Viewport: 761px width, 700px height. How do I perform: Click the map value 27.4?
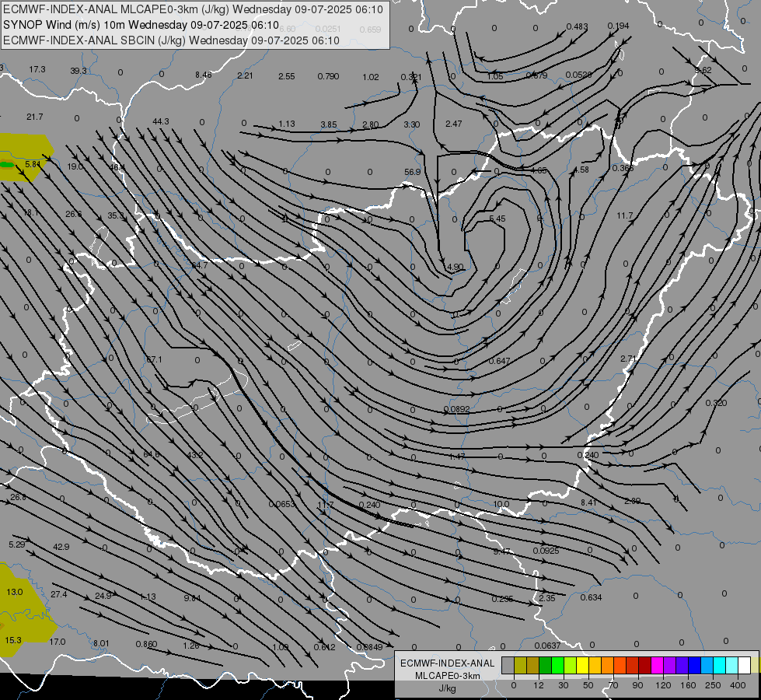(x=59, y=594)
